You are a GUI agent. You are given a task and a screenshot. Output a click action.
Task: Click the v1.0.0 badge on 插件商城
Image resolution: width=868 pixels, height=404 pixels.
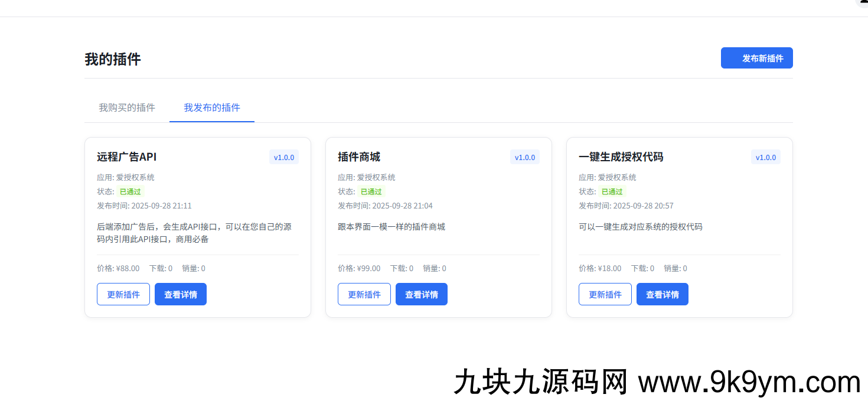coord(525,157)
